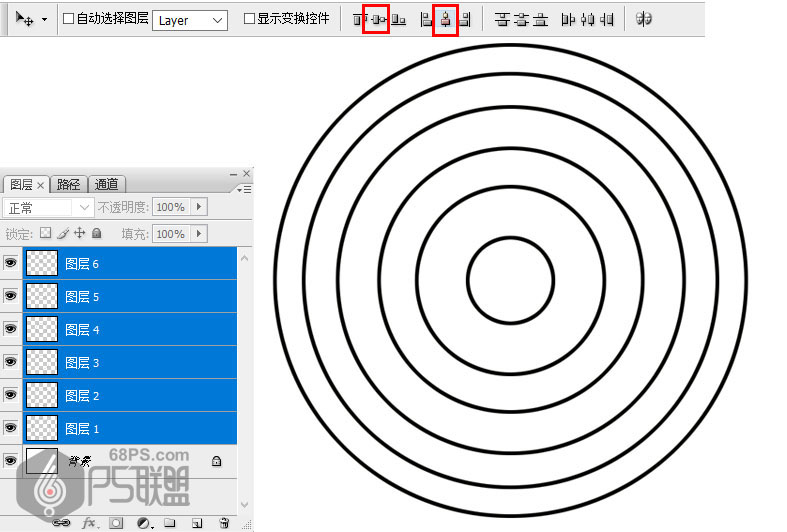Hide 图层 2 with eye icon
787x532 pixels.
pos(11,395)
